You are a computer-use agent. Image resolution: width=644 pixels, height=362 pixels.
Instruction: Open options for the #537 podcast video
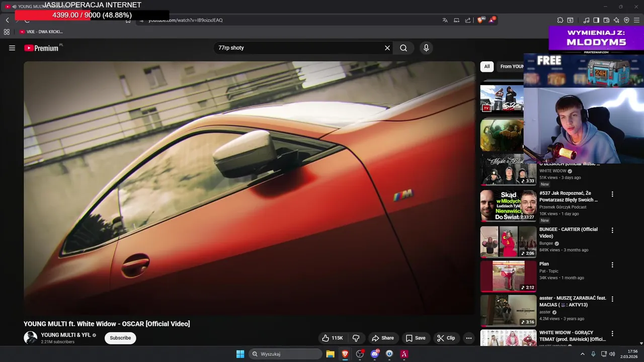click(x=612, y=194)
